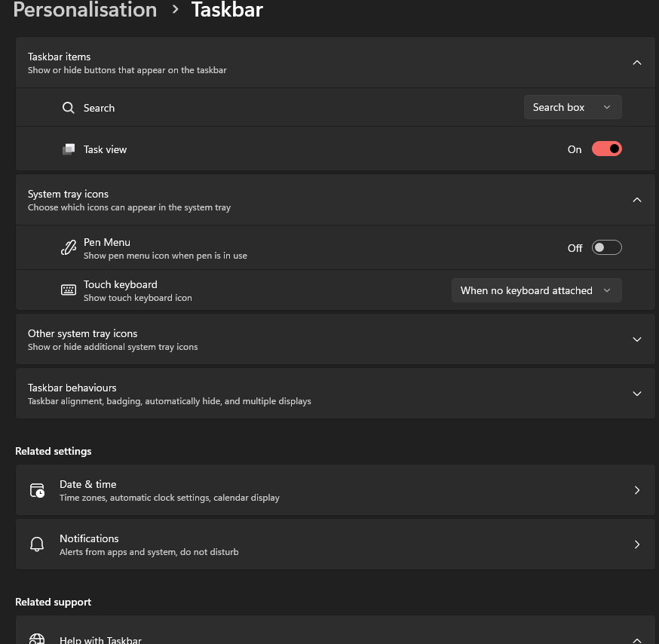Collapse the Help with Taskbar section
The image size is (659, 644).
(x=637, y=639)
